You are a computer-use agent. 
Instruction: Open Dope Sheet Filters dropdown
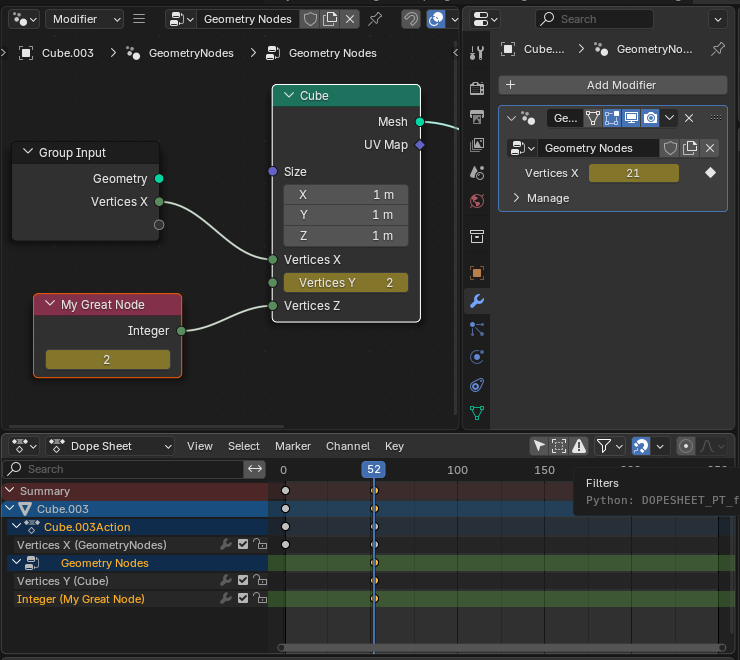[x=609, y=446]
